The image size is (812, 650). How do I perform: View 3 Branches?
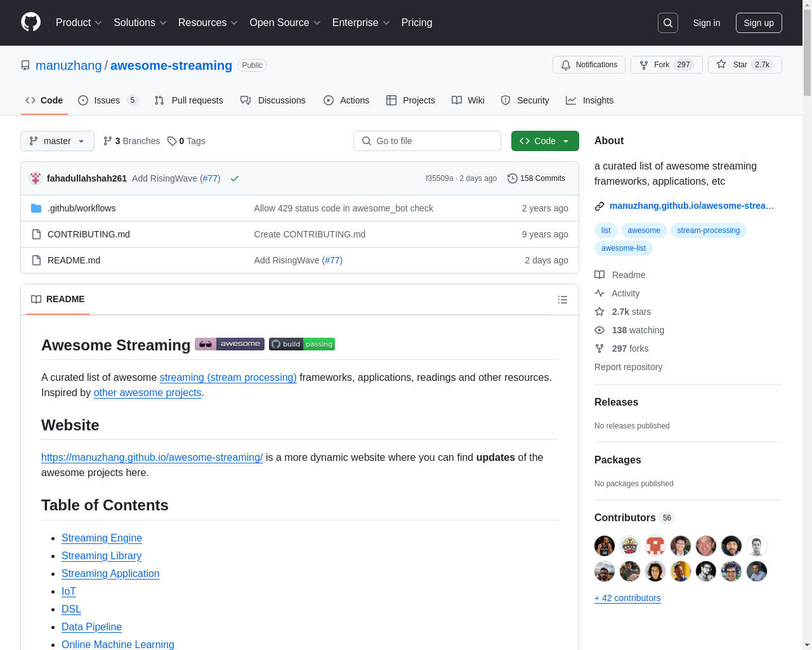(x=132, y=141)
